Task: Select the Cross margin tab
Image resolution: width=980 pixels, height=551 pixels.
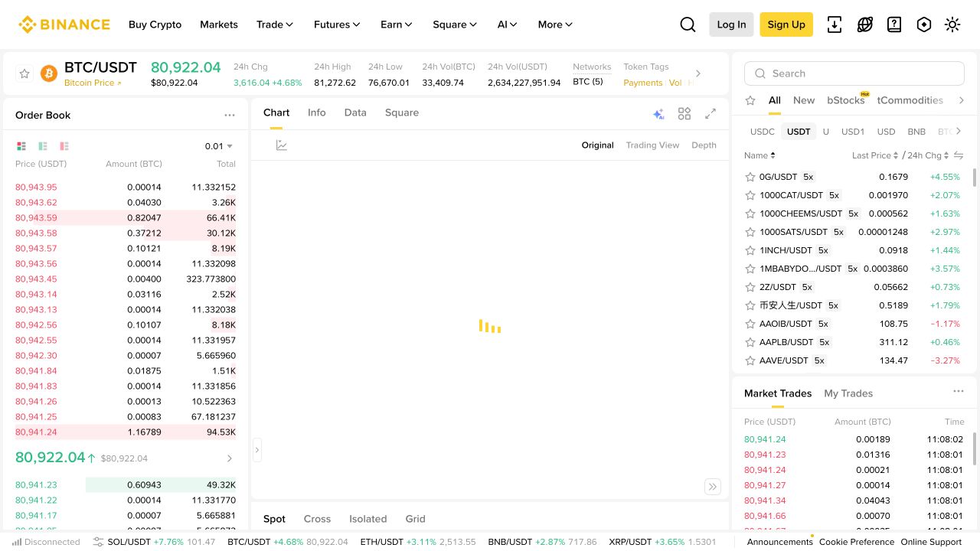Action: coord(317,519)
